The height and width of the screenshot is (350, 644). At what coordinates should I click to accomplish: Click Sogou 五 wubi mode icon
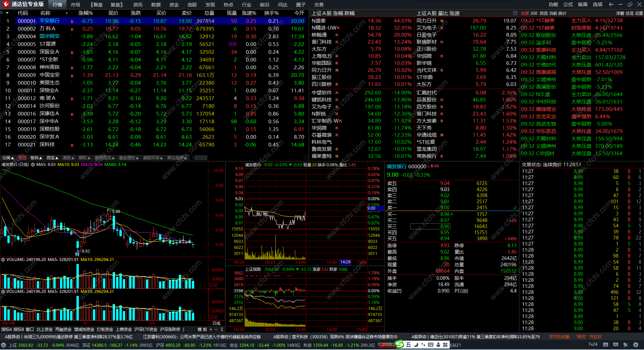click(x=408, y=345)
